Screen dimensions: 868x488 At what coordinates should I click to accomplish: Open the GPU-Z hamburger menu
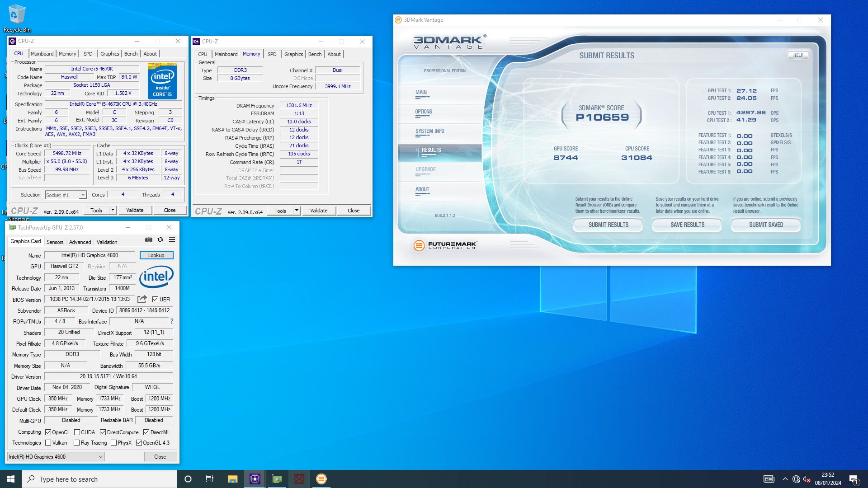click(172, 239)
